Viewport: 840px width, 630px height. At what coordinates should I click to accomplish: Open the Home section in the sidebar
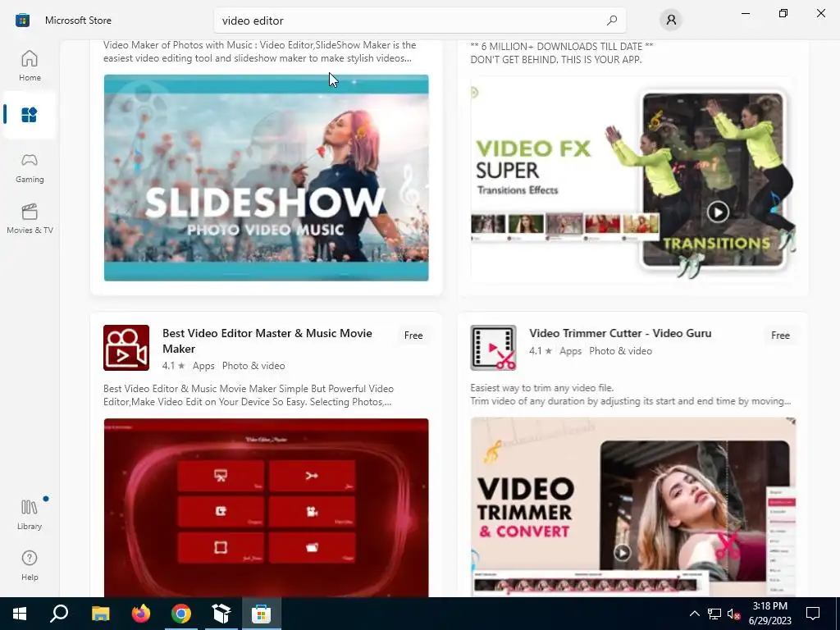pyautogui.click(x=30, y=66)
